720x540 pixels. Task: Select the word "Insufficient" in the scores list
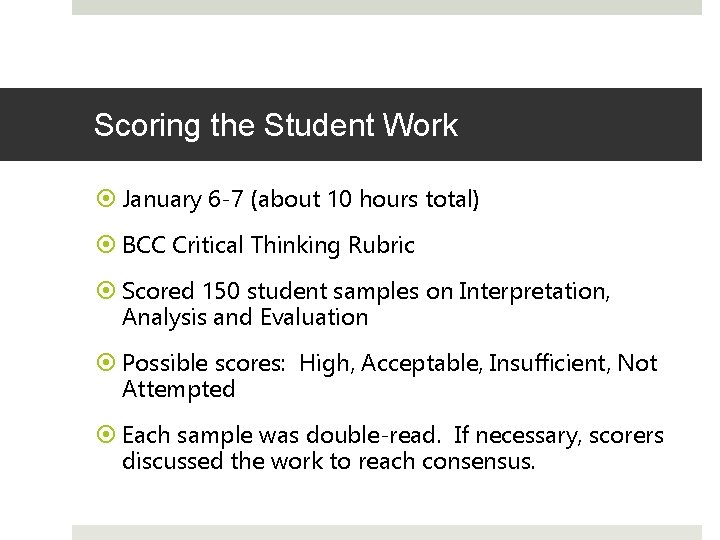point(549,364)
